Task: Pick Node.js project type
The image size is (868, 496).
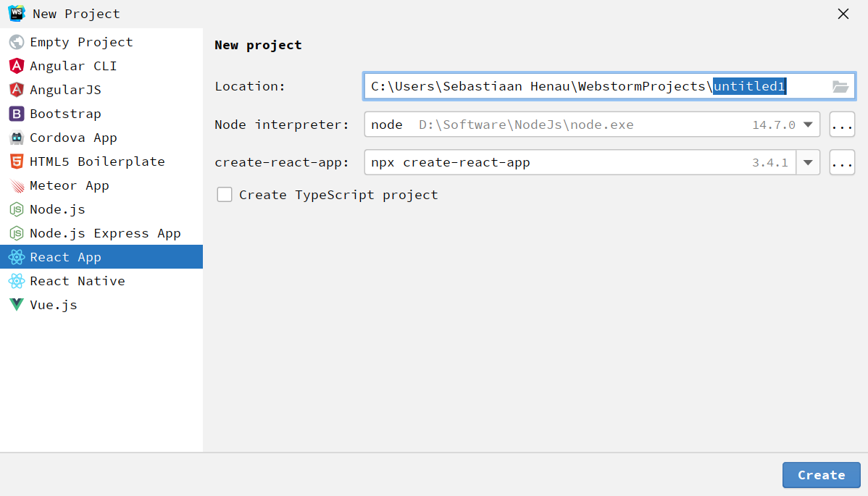Action: coord(57,209)
